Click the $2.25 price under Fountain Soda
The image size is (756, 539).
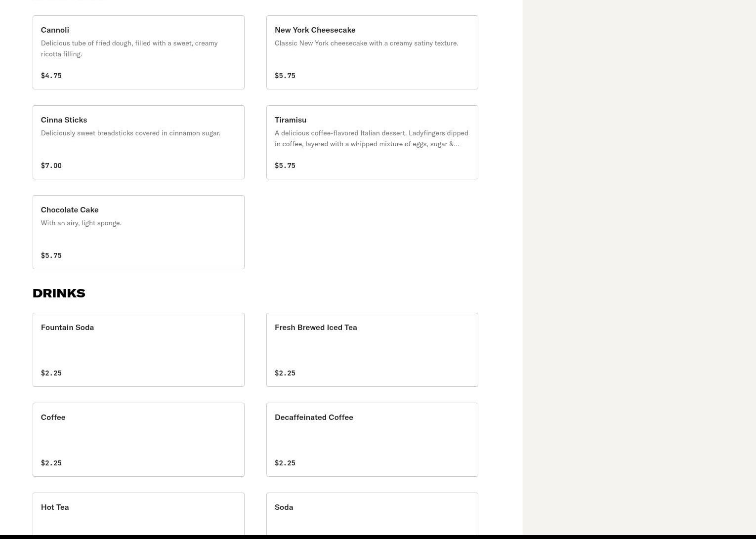(x=51, y=373)
